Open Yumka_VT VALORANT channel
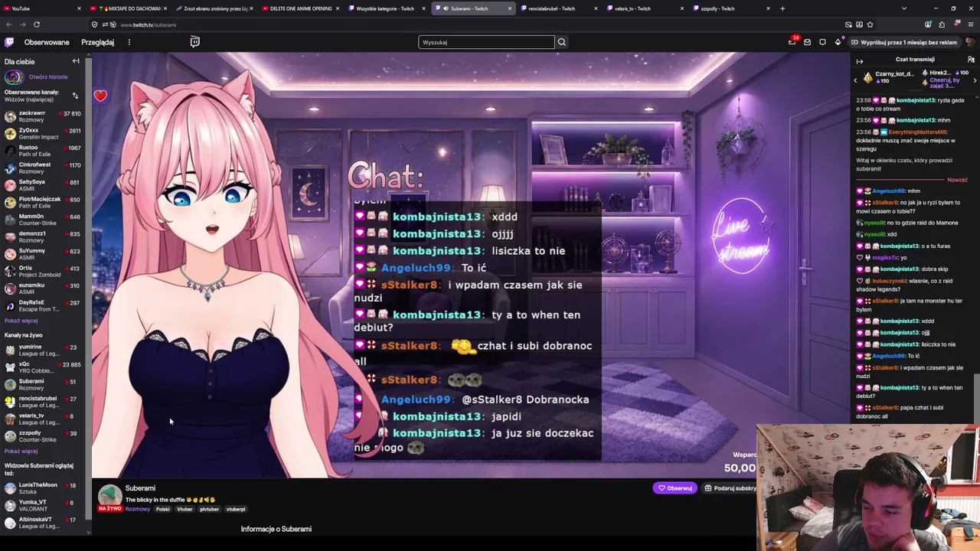The width and height of the screenshot is (980, 551). coord(42,505)
